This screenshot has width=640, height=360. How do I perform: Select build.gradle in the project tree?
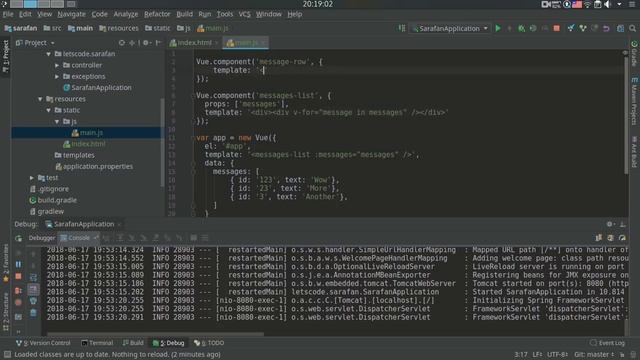tap(53, 200)
